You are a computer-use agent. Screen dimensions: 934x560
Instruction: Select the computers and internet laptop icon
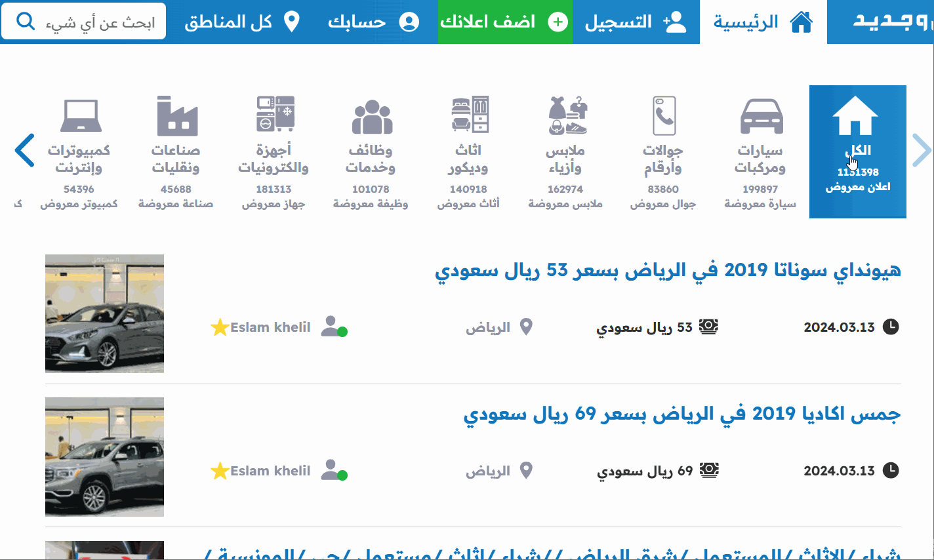[80, 116]
